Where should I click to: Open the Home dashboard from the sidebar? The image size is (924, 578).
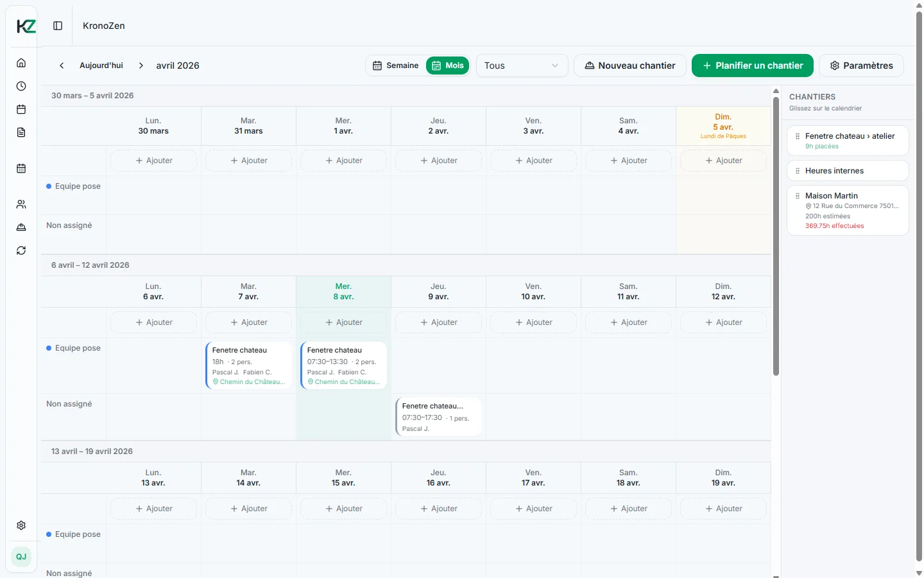pos(21,62)
